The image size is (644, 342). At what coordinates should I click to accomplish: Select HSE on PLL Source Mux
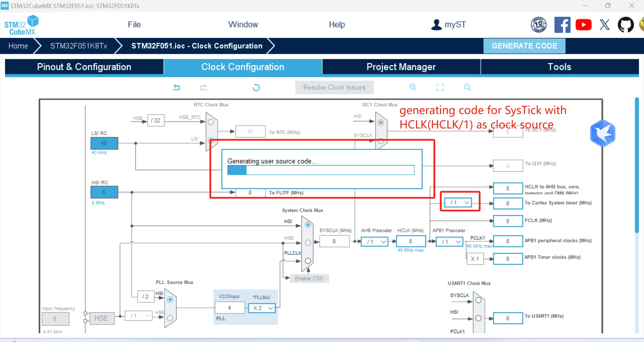[x=170, y=318]
